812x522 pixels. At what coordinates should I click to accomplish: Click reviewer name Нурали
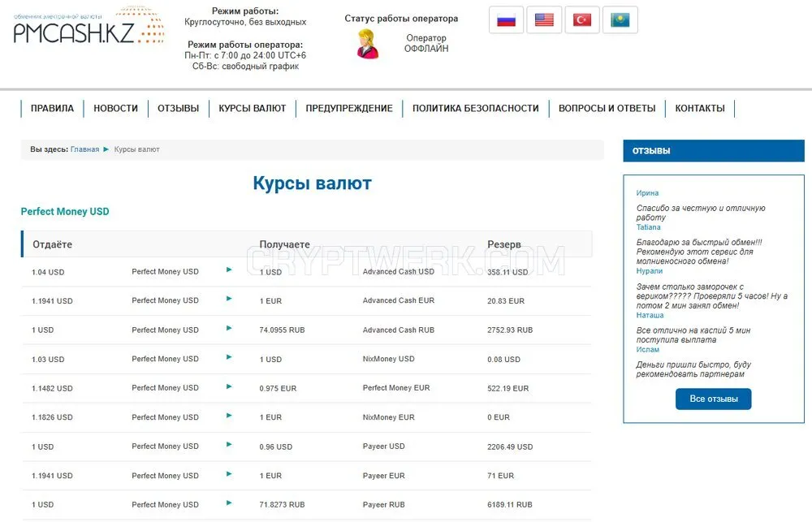point(650,271)
